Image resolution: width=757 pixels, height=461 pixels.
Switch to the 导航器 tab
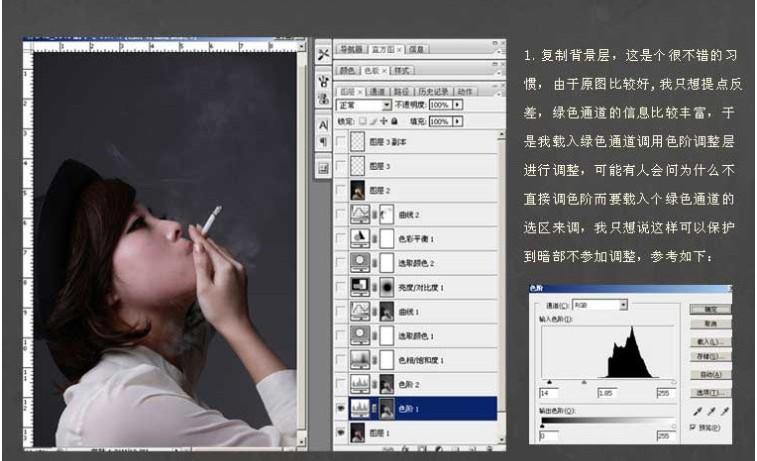point(351,49)
